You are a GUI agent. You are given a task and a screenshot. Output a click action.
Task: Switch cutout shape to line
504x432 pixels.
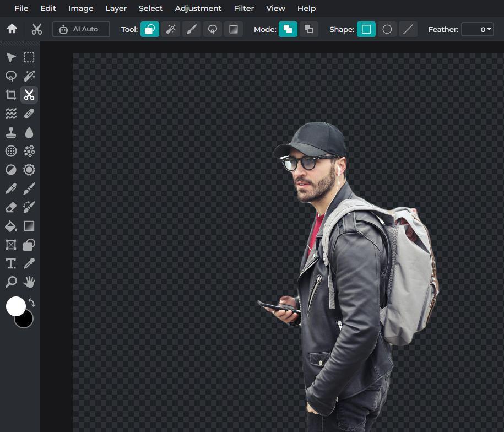(x=408, y=29)
